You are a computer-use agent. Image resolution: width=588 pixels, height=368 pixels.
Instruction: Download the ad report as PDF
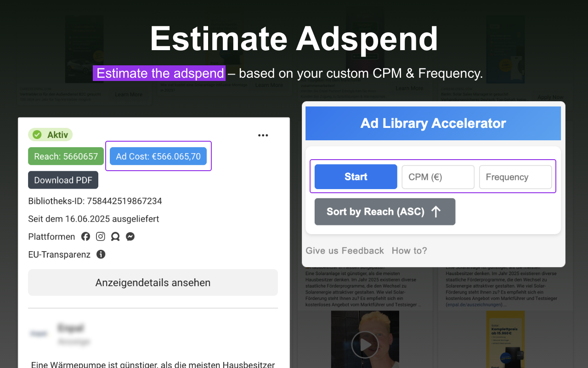[x=63, y=180]
